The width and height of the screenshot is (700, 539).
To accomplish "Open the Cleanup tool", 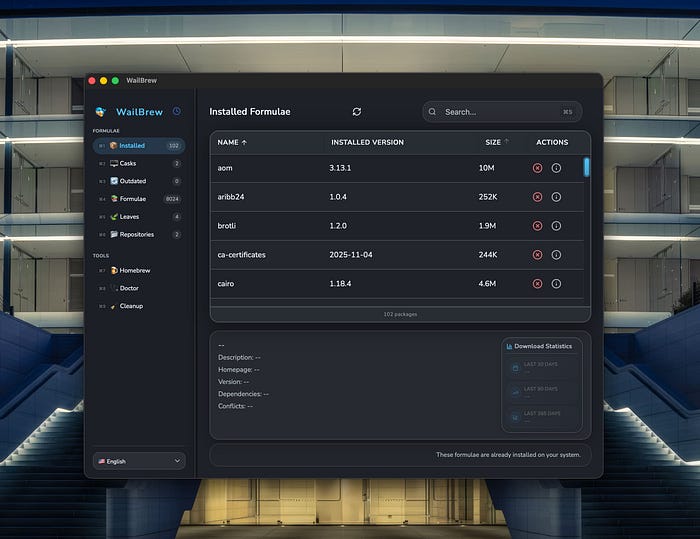I will (x=139, y=306).
